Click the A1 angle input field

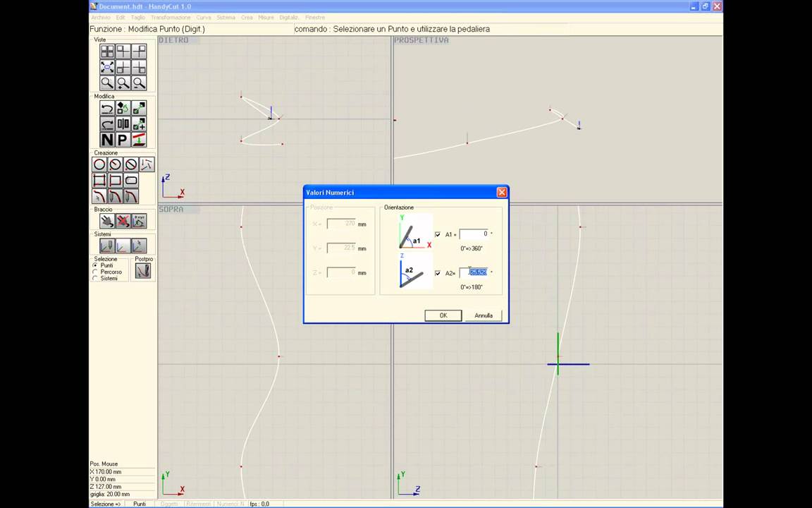474,234
